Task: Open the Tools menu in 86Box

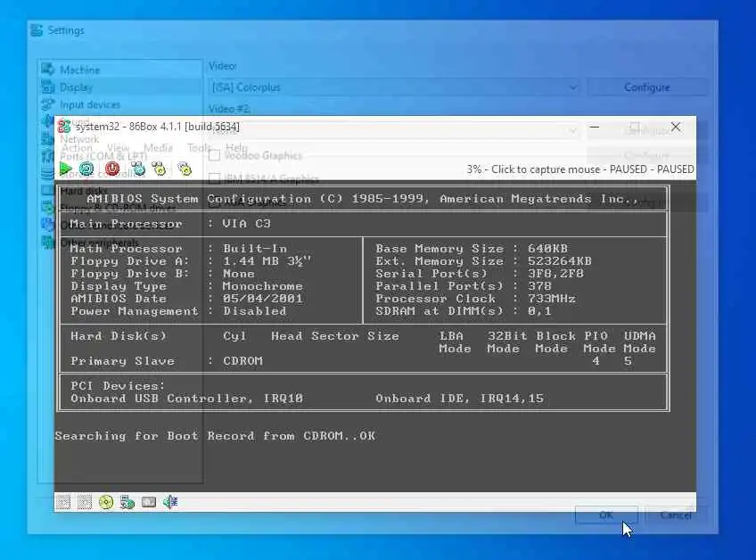Action: point(199,148)
